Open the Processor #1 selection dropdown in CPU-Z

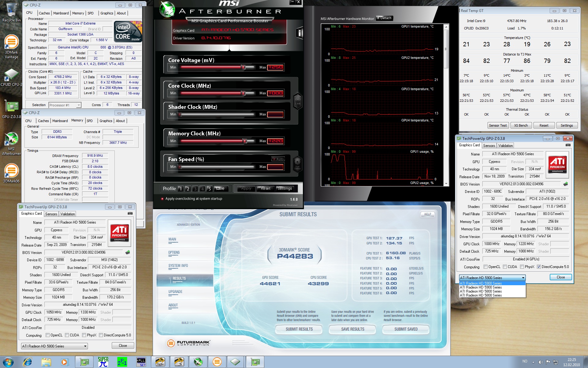coord(65,105)
